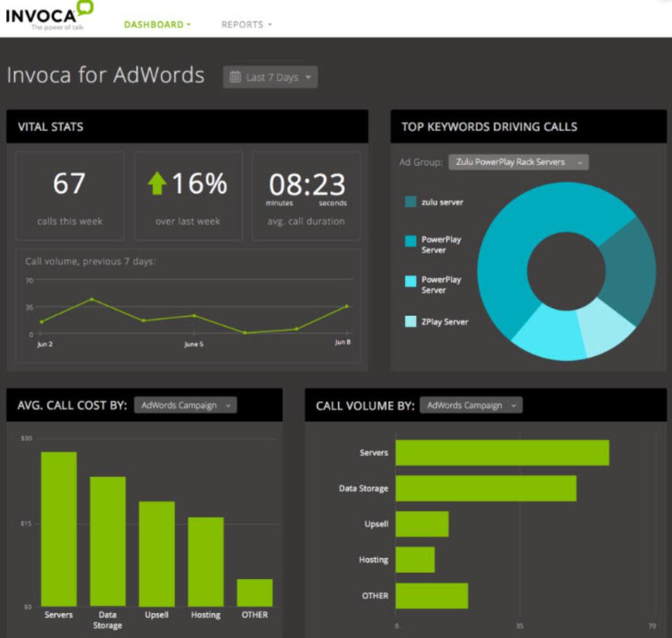
Task: Click the Hosting bar in the Call Volume chart
Action: [x=415, y=560]
